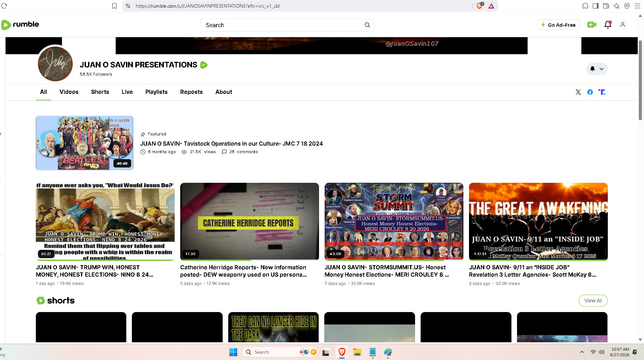The image size is (644, 360).
Task: Click the page vertical scrollbar thumb
Action: point(640,80)
